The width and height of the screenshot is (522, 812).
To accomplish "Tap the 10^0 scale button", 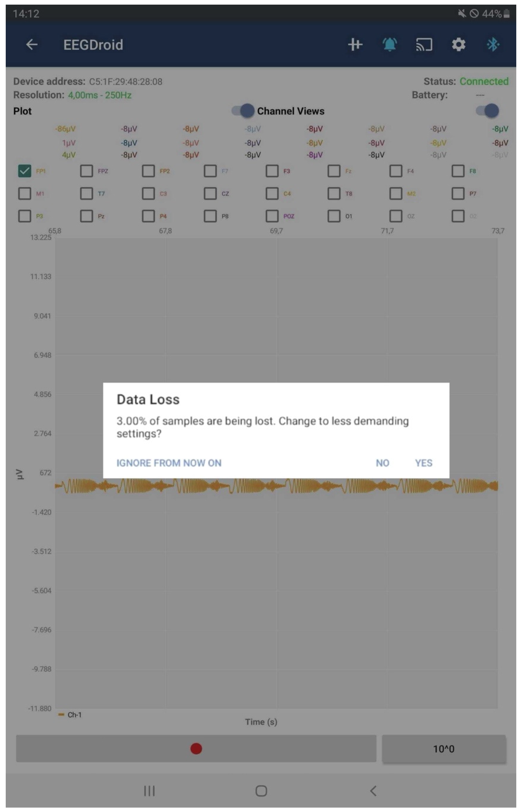I will [x=443, y=749].
